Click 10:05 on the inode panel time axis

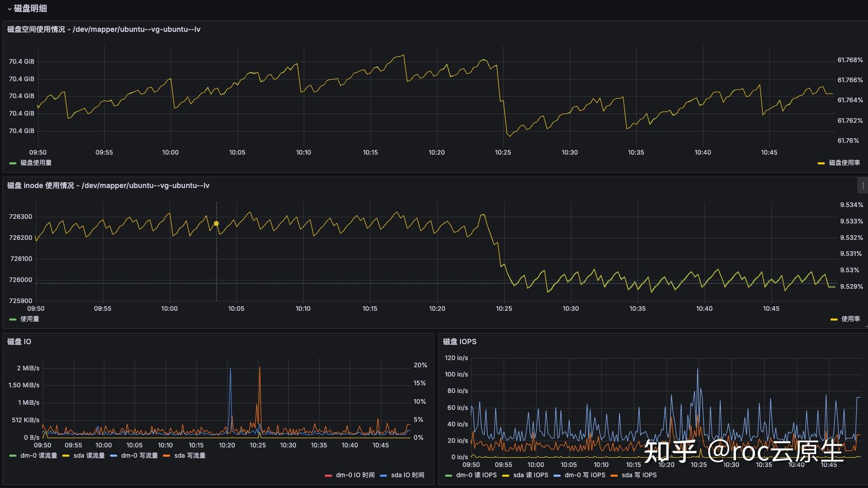pyautogui.click(x=236, y=309)
